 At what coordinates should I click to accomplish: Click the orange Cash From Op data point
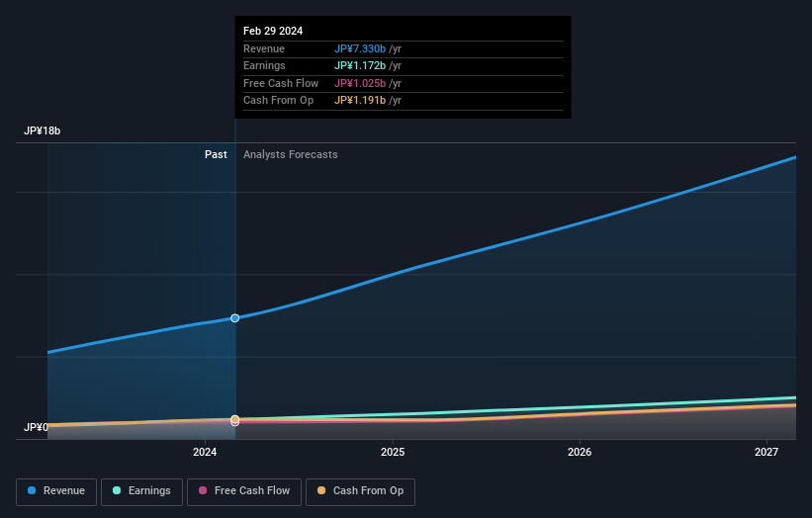(235, 419)
